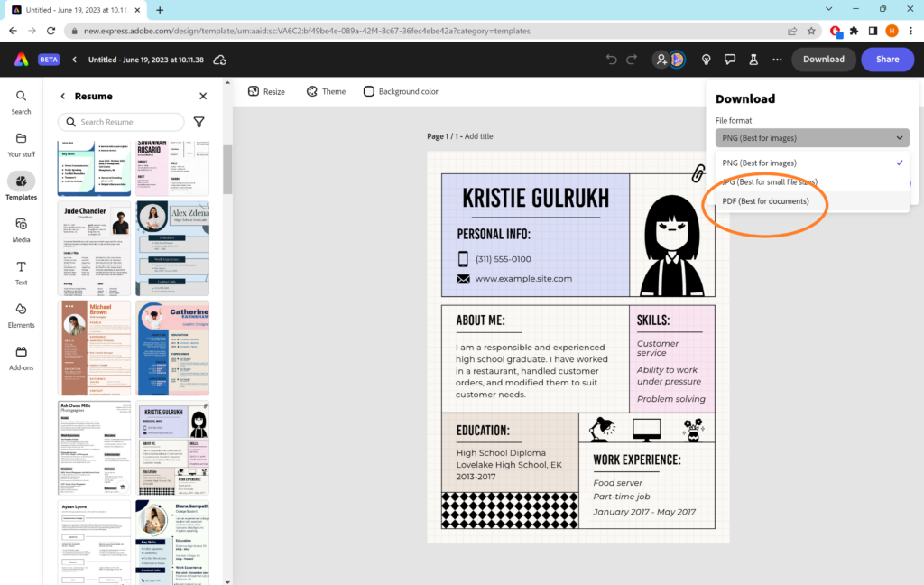The width and height of the screenshot is (924, 585).
Task: Click the cloud sync status icon
Action: (220, 60)
